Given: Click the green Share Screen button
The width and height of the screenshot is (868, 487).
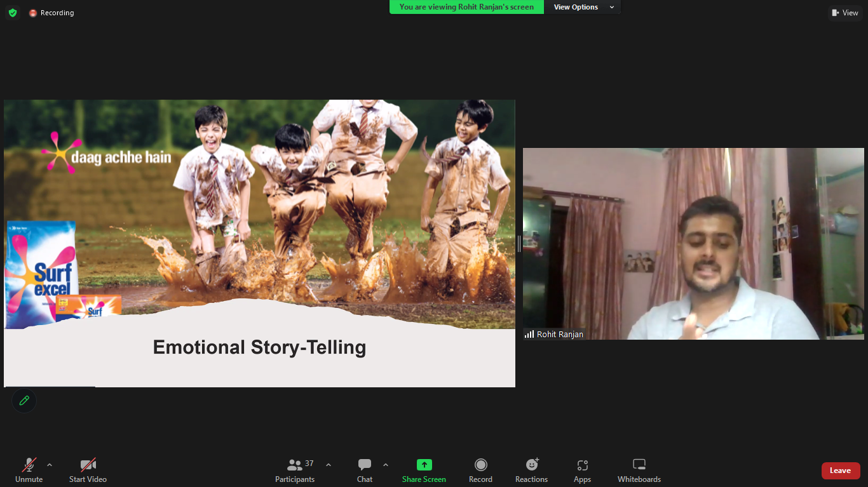Looking at the screenshot, I should [424, 470].
